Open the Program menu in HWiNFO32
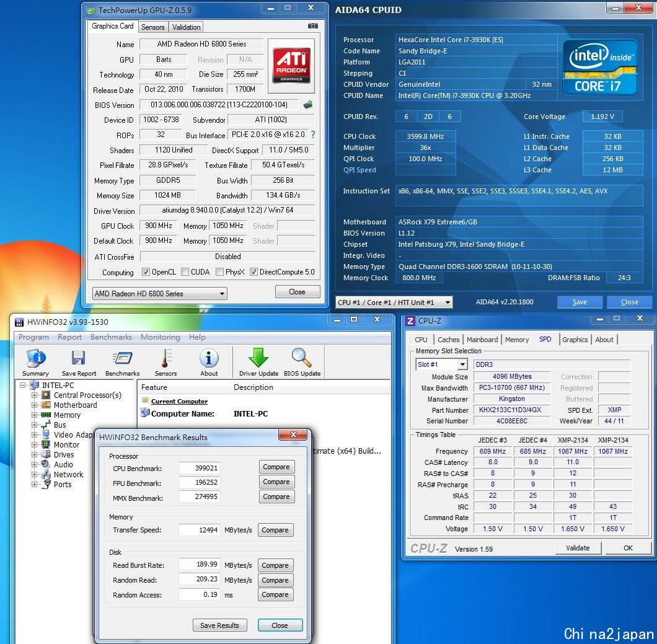The height and width of the screenshot is (644, 657). [33, 337]
